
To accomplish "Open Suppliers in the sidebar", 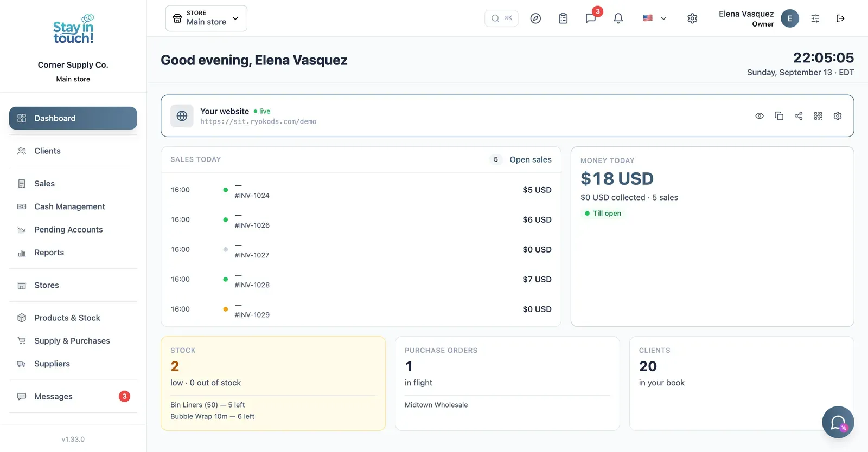I will click(x=73, y=364).
